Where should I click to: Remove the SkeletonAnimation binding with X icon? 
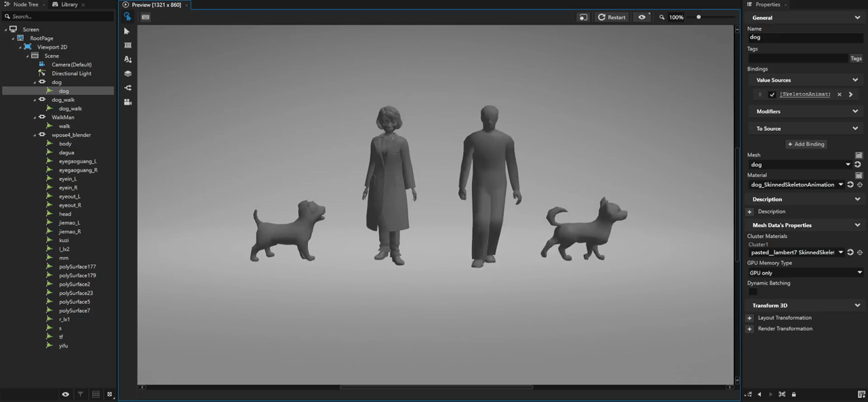pos(839,94)
